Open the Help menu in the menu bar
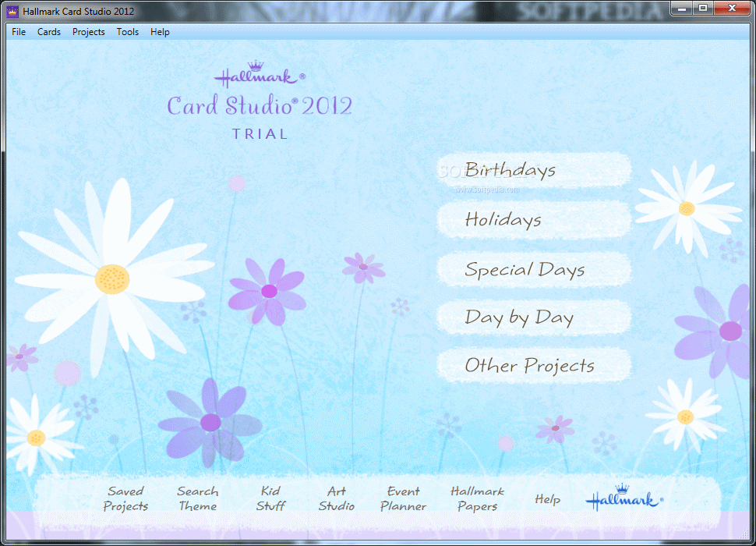The image size is (756, 546). pos(160,32)
